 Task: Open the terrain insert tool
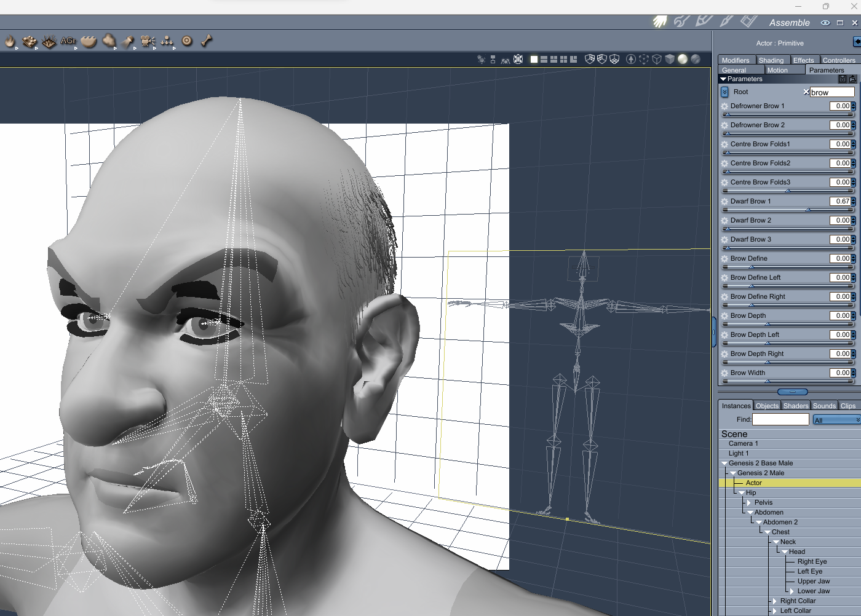point(29,41)
